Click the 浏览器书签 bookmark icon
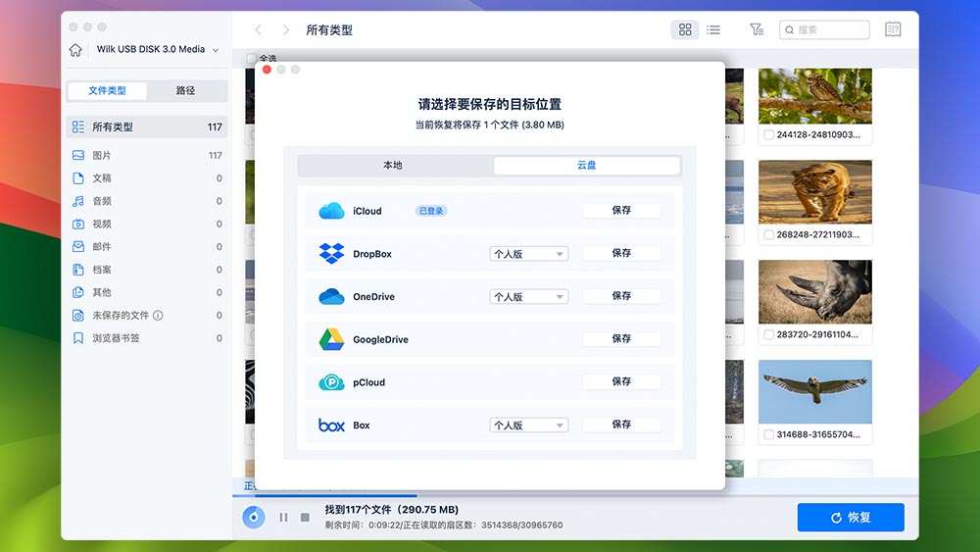 coord(78,338)
